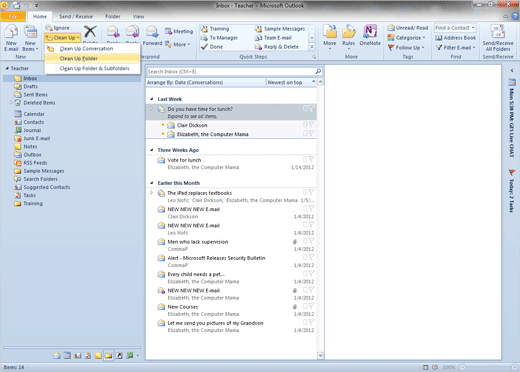Click Done quick step
520x372 pixels.
(x=212, y=47)
